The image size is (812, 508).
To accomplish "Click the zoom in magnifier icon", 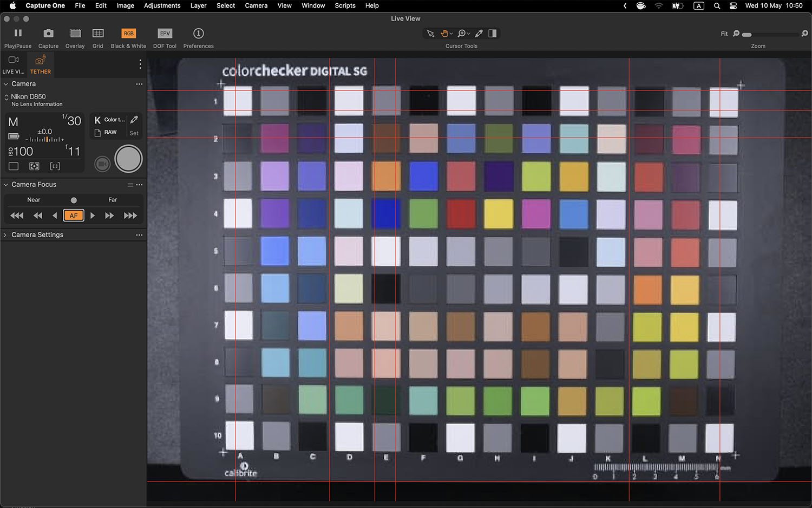I will click(805, 34).
